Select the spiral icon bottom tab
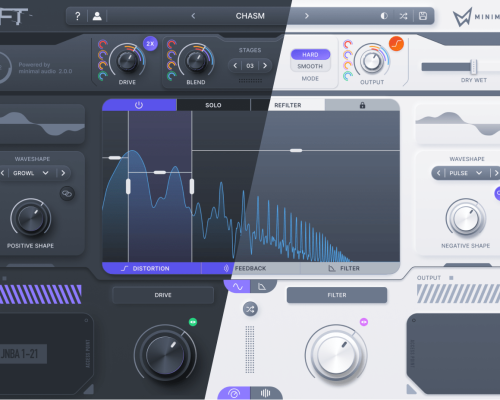The width and height of the screenshot is (500, 400). [x=234, y=393]
